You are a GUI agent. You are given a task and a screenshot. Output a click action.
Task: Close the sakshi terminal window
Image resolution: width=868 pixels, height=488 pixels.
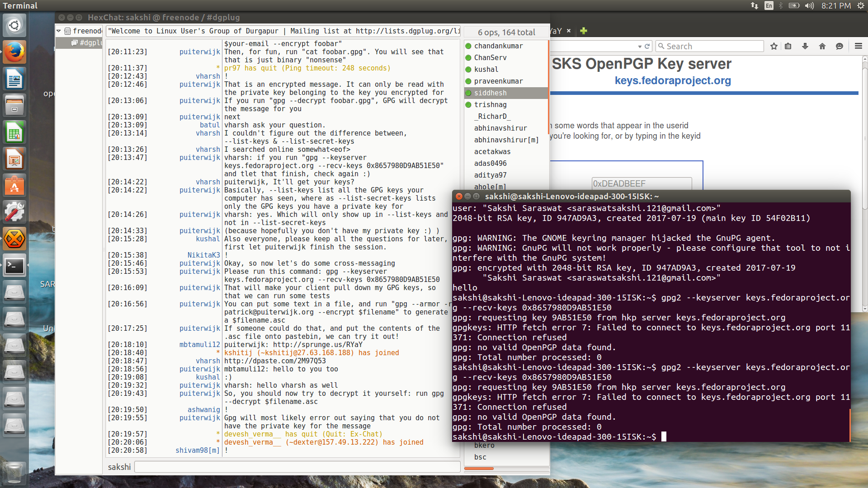tap(459, 196)
